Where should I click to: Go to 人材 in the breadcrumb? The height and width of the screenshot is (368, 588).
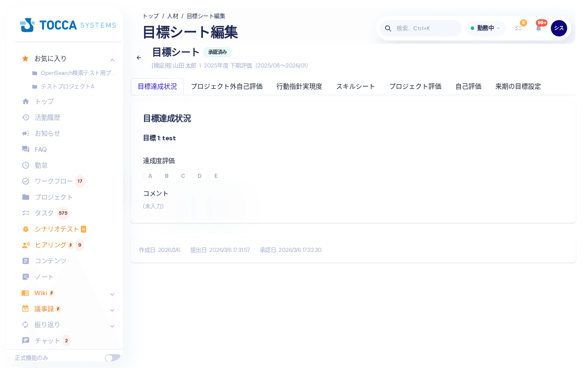tap(173, 16)
